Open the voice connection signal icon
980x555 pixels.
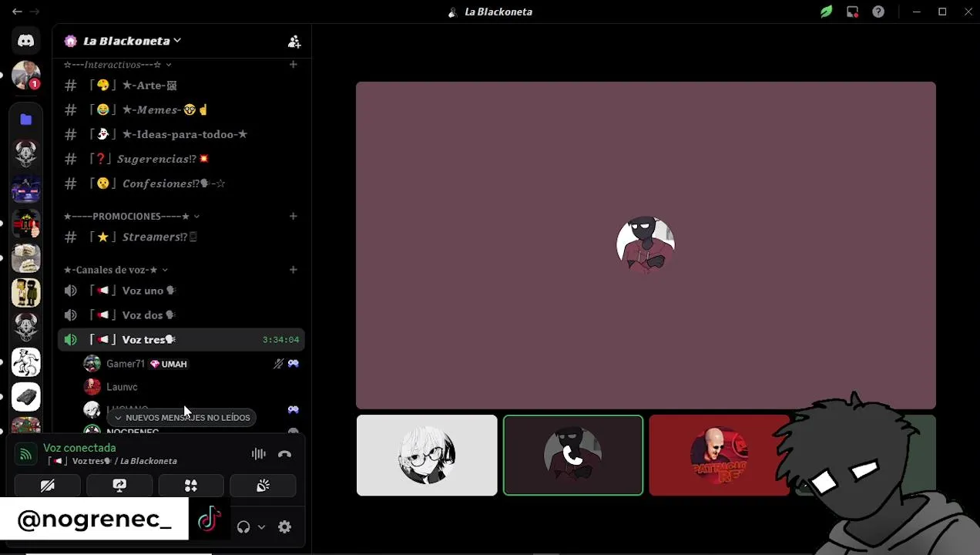point(25,454)
